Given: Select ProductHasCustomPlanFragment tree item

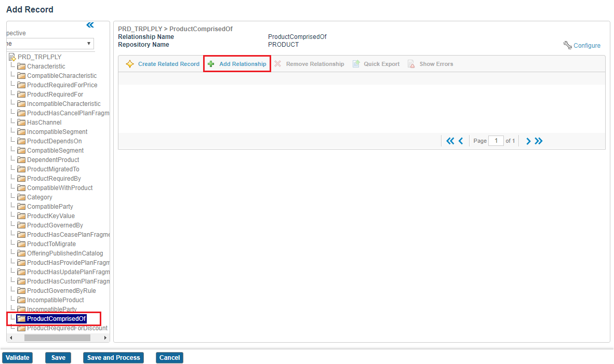Looking at the screenshot, I should [x=68, y=281].
